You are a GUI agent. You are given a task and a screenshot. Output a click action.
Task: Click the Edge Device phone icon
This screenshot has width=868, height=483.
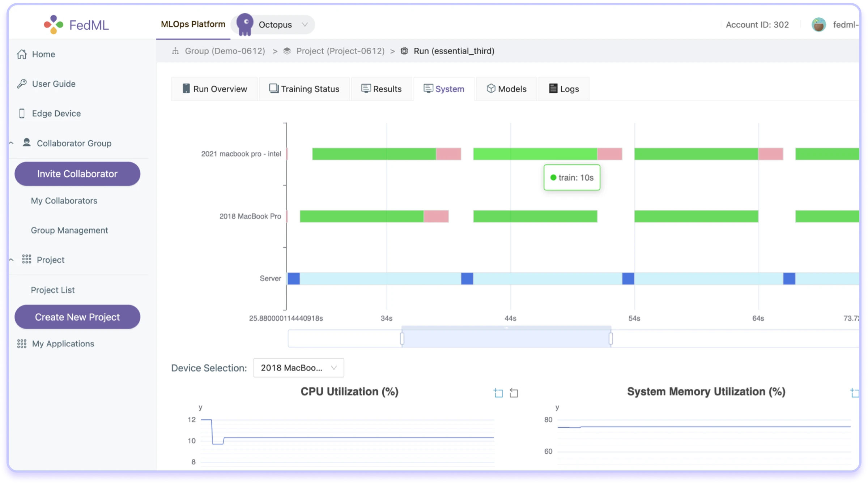(x=22, y=114)
